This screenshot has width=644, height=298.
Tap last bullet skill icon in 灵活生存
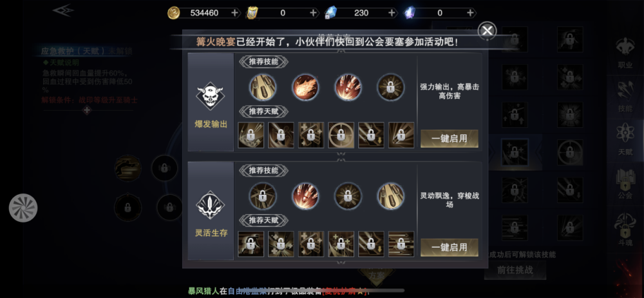pyautogui.click(x=391, y=196)
